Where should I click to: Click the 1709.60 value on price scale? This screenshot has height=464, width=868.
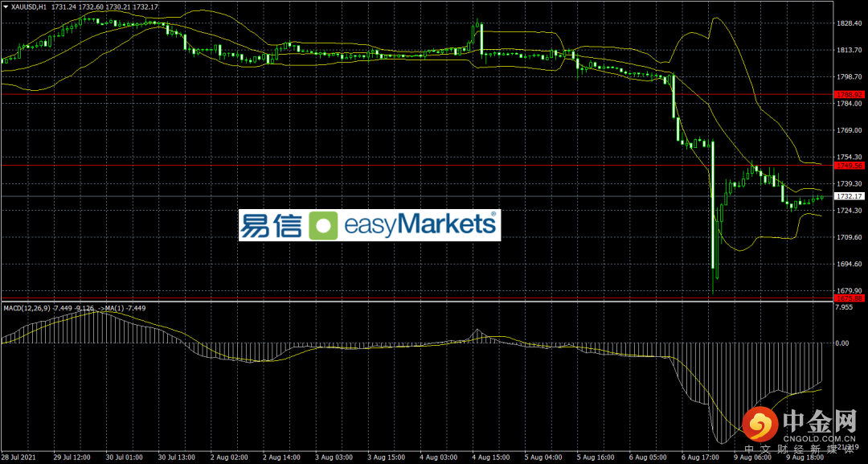tap(850, 237)
